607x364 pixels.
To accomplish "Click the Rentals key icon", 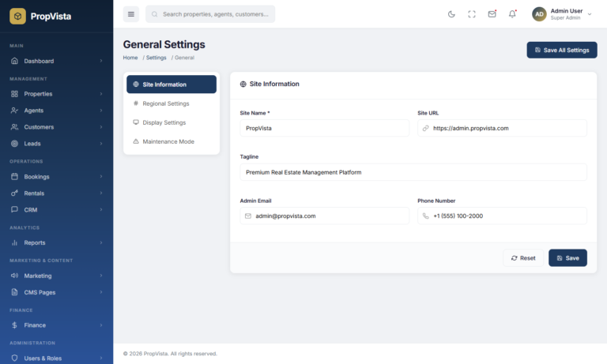I will [14, 193].
